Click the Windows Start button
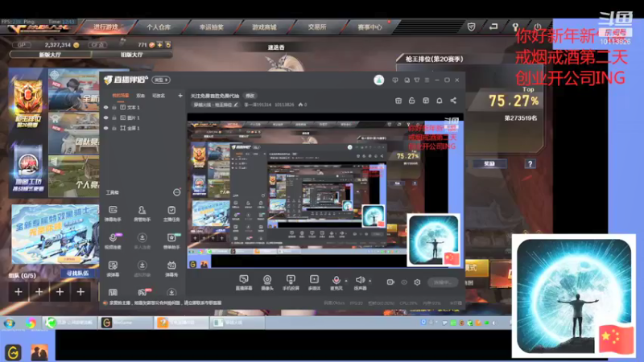 (x=10, y=323)
